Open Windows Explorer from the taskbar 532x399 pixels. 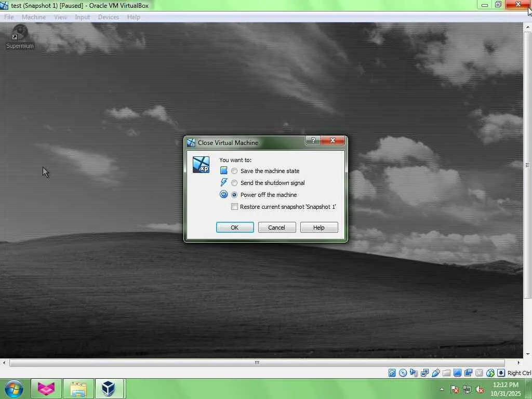point(78,389)
